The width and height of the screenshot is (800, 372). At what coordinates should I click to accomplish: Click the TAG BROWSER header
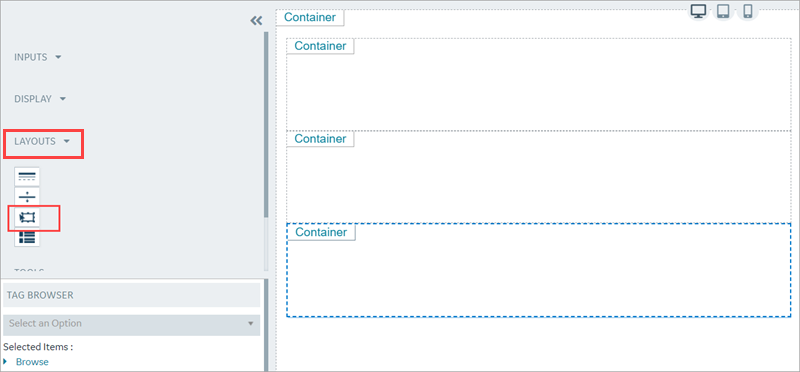coord(132,295)
